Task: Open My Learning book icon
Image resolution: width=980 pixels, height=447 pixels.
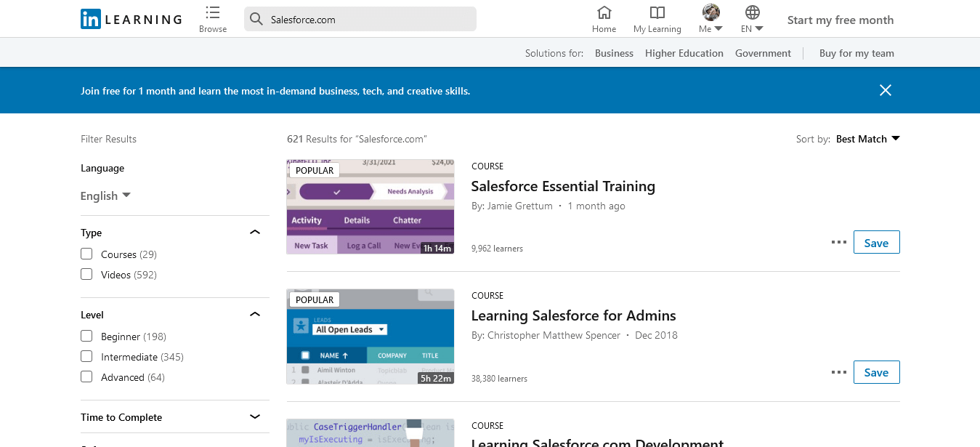Action: tap(657, 13)
